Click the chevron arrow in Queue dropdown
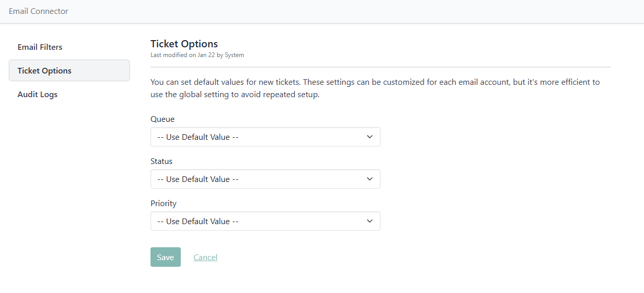Viewport: 644px width, 293px height. pos(370,137)
